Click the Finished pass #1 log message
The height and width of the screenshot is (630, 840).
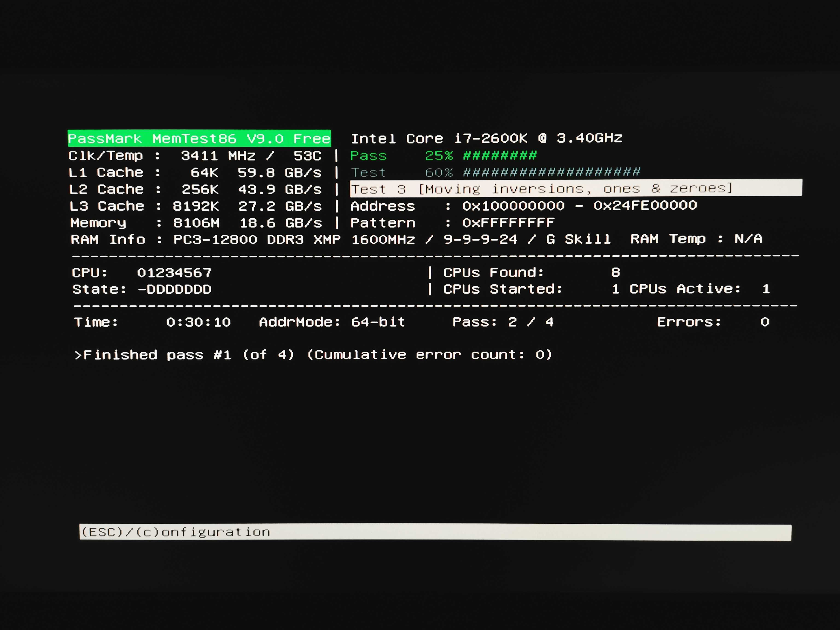[313, 355]
